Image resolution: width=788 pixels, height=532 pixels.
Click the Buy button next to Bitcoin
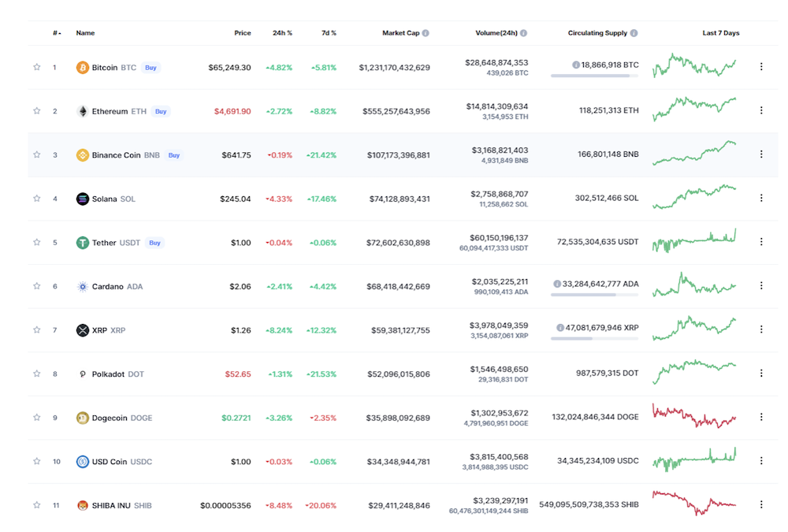[151, 67]
